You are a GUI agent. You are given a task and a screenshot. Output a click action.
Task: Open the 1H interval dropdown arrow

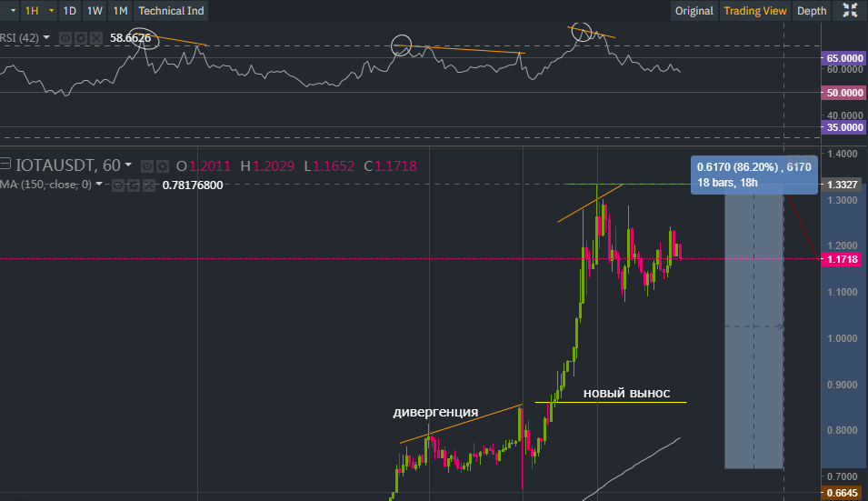52,11
